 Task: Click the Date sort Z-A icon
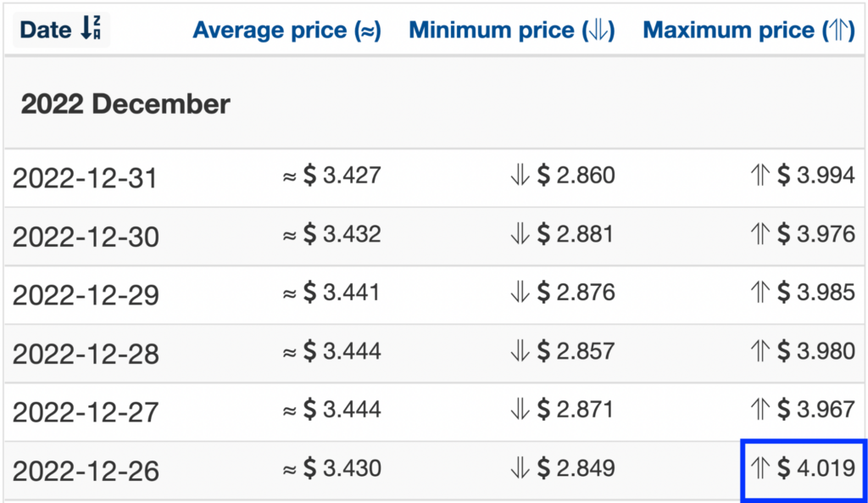pyautogui.click(x=91, y=28)
